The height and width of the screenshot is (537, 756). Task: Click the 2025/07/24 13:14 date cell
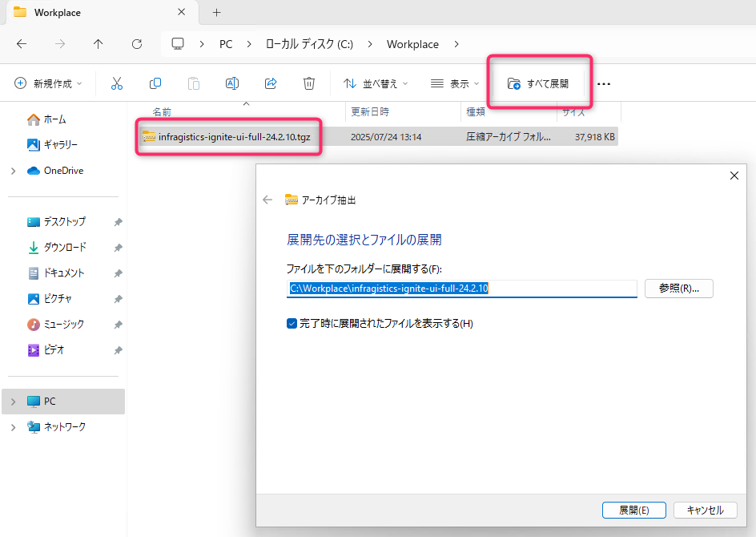pyautogui.click(x=386, y=137)
